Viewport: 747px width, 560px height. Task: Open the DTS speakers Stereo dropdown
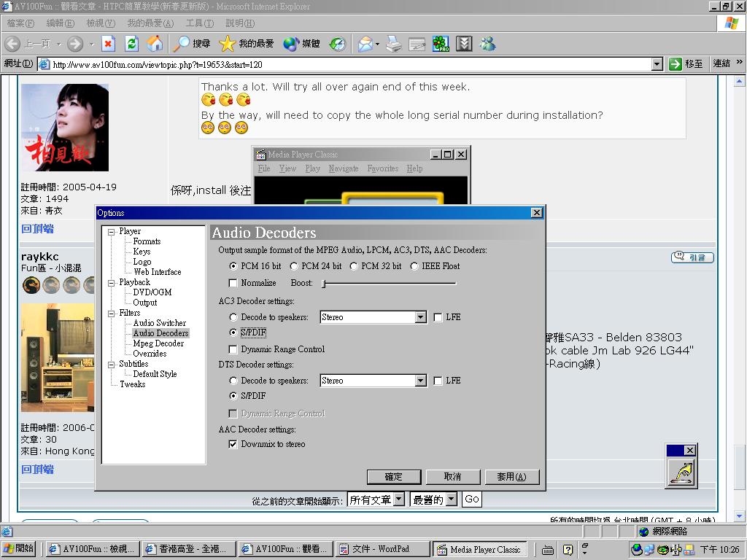tap(420, 381)
